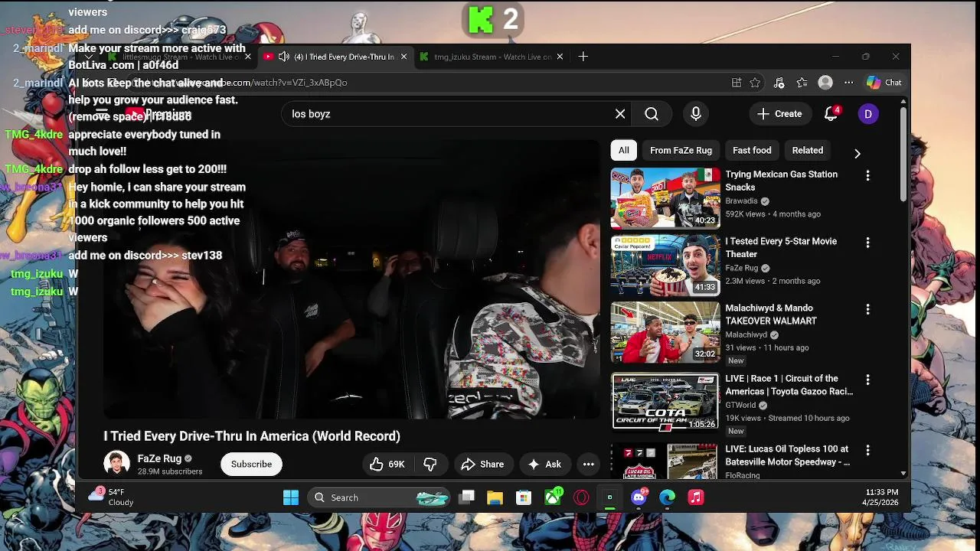Show more filter chips with right chevron
Image resolution: width=980 pixels, height=551 pixels.
(x=857, y=153)
